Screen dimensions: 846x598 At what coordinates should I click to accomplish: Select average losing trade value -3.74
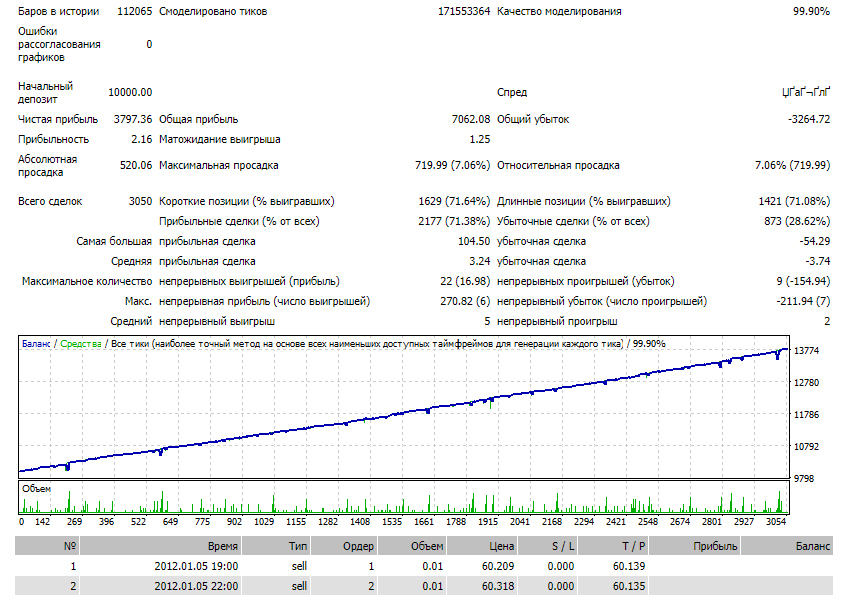coord(818,261)
